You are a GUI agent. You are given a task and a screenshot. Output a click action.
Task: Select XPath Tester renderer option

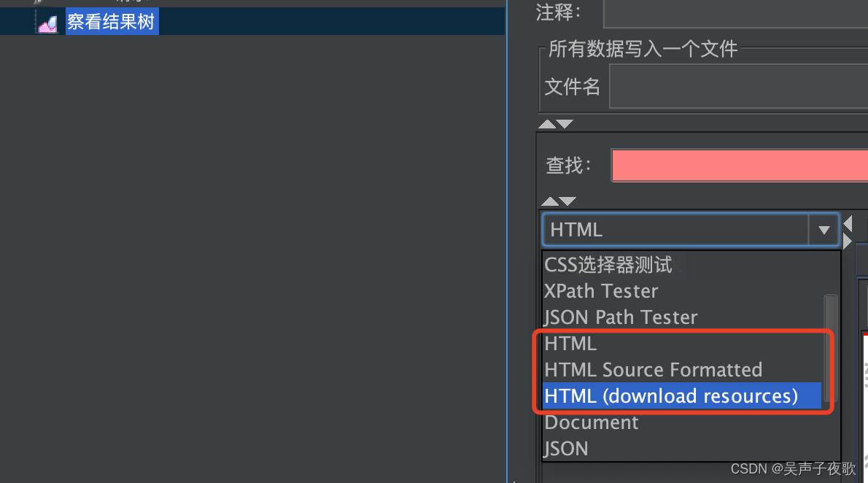pyautogui.click(x=600, y=290)
